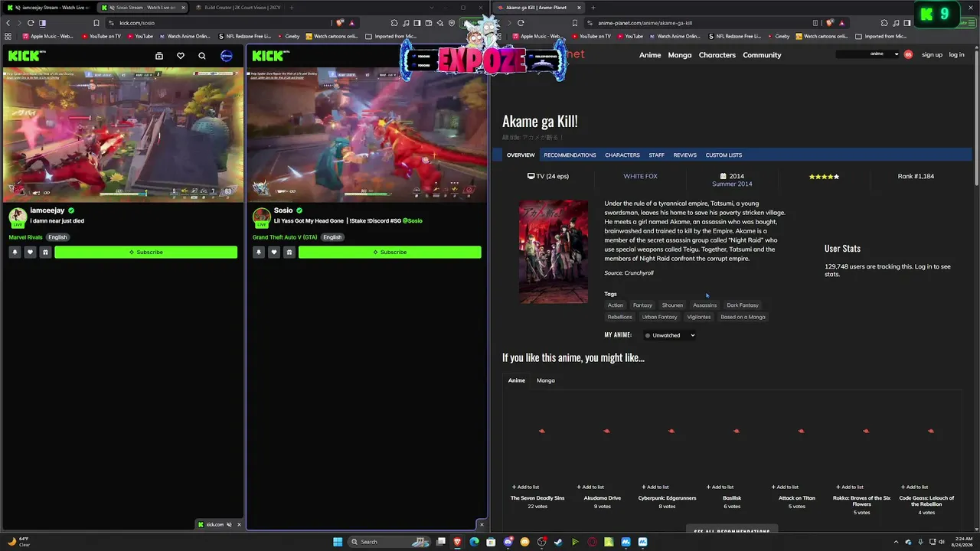Open the Steam icon in the taskbar

pyautogui.click(x=558, y=542)
